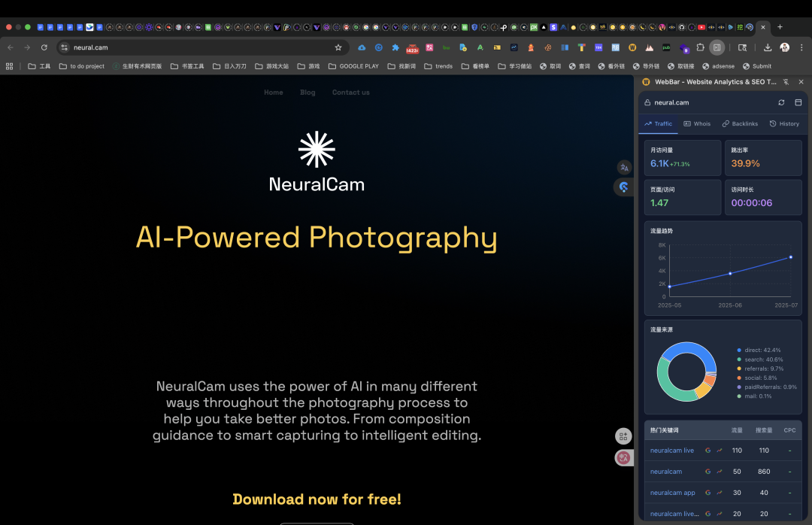Click the 'CPC' column header
The height and width of the screenshot is (525, 812).
pyautogui.click(x=789, y=430)
